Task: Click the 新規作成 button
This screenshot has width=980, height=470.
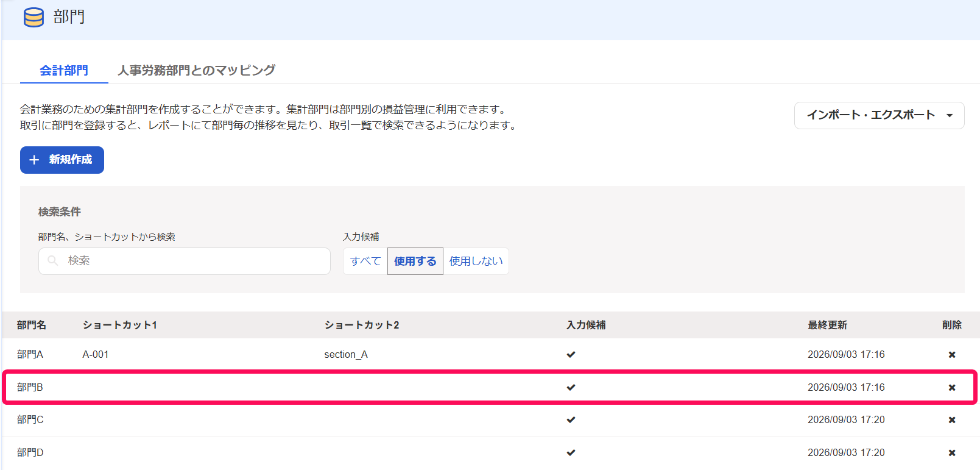Action: point(62,160)
